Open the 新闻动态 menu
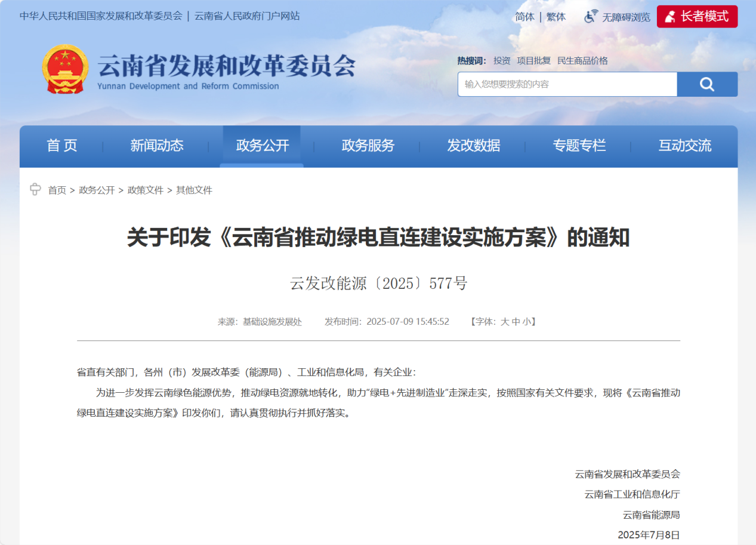This screenshot has width=756, height=545. point(157,146)
